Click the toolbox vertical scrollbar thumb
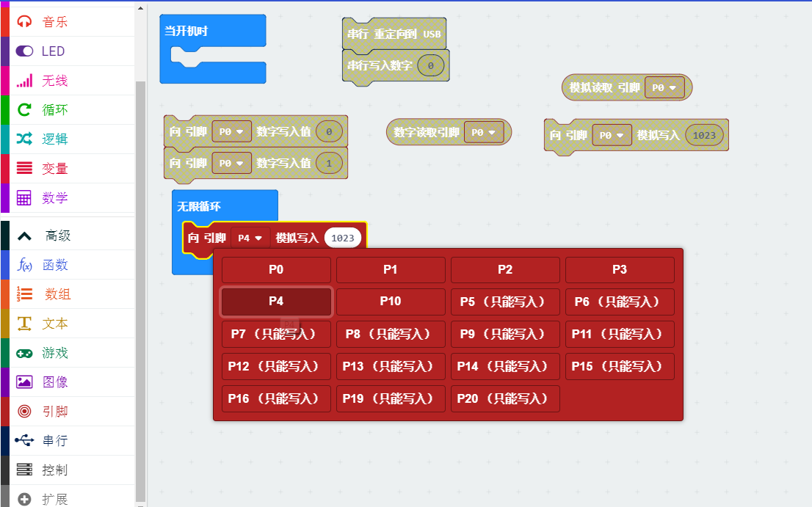Screen dimensions: 812x507 click(x=140, y=290)
